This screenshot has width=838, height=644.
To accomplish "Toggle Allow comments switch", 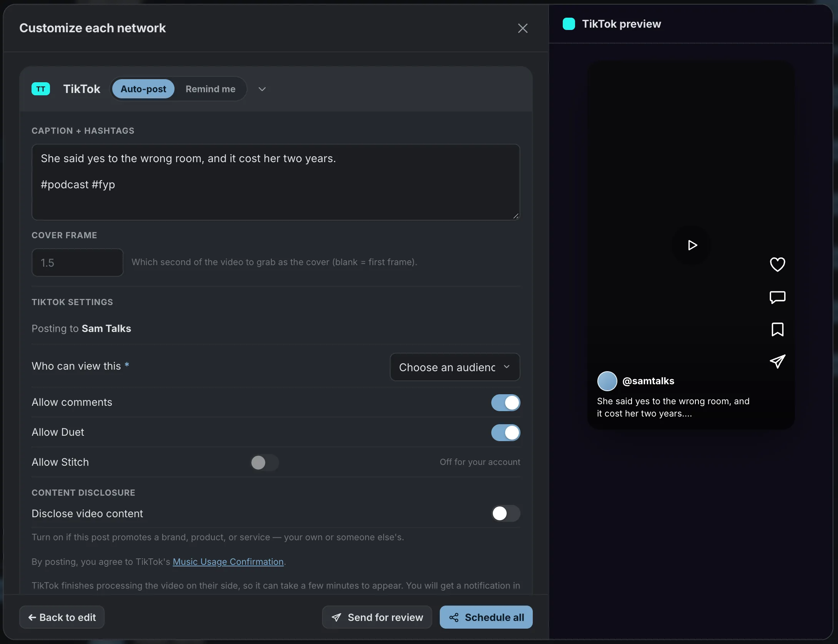I will 505,403.
